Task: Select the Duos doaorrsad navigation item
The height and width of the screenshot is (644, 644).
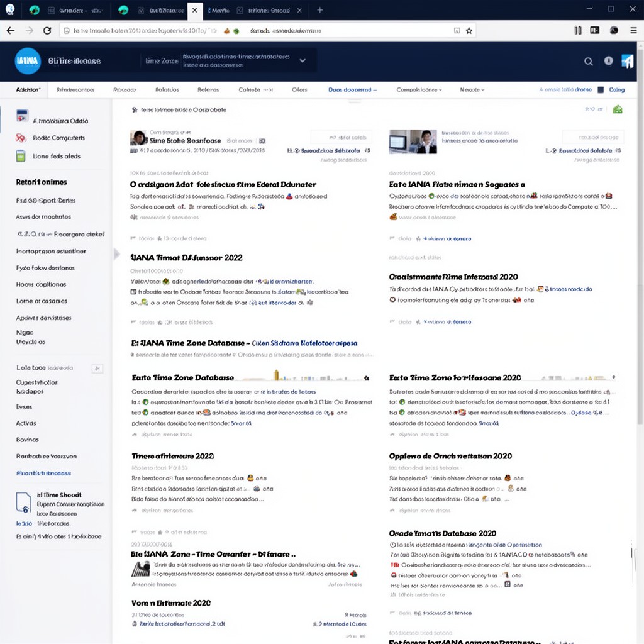Action: pyautogui.click(x=352, y=89)
